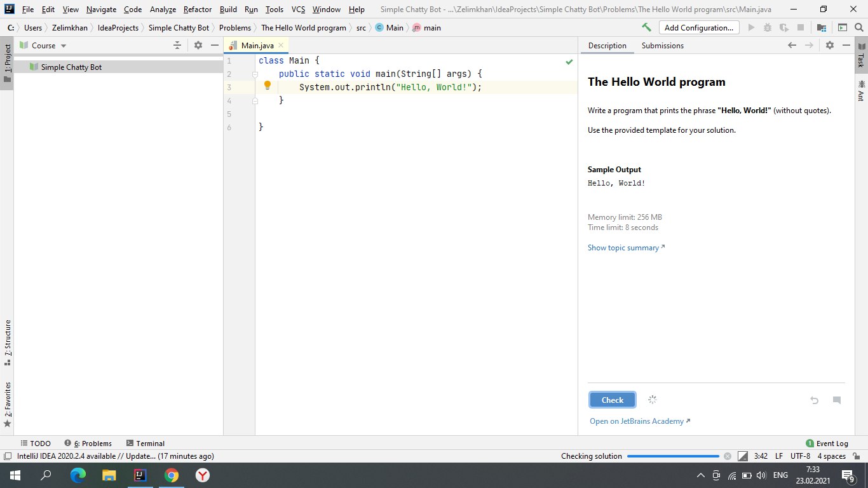The image size is (868, 488).
Task: Open the 4 spaces indent selector
Action: click(831, 456)
